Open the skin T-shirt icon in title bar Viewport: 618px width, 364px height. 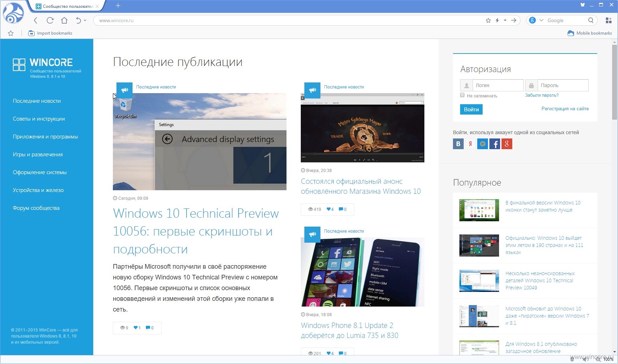[583, 5]
